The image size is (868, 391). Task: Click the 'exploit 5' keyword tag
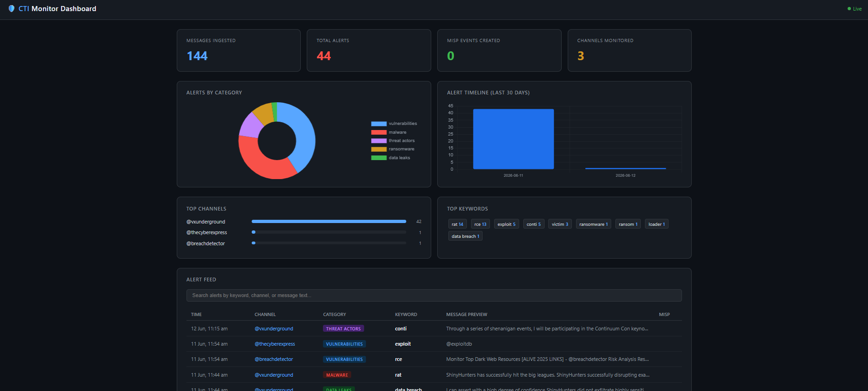(507, 224)
